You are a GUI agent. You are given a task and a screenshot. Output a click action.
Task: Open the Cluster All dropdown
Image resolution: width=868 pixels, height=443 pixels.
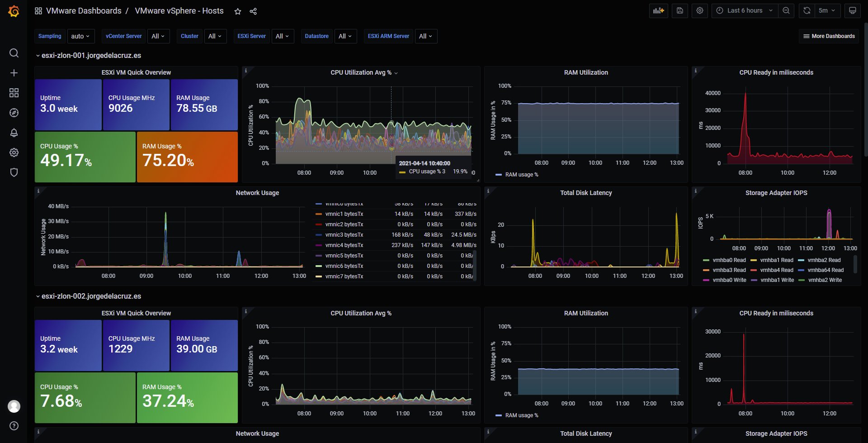click(x=215, y=36)
